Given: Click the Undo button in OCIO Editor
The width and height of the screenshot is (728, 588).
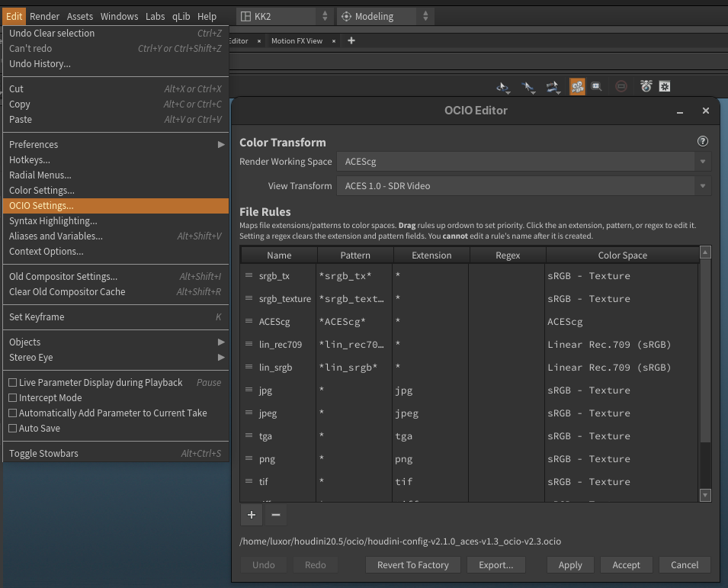Looking at the screenshot, I should [264, 565].
